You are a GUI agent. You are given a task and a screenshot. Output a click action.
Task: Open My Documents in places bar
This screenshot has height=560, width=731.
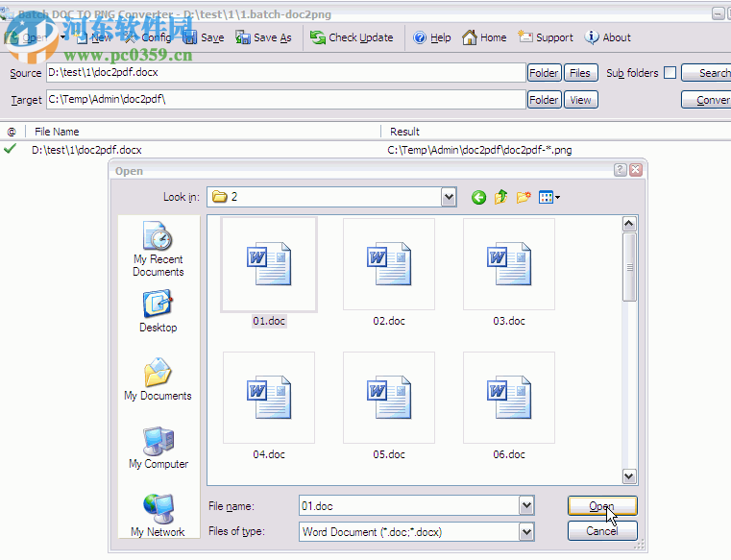(158, 379)
